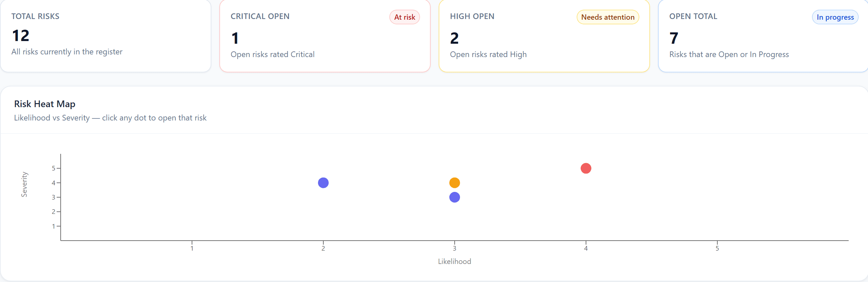Viewport: 868px width, 282px height.
Task: Click 'Open risks rated High' description
Action: [x=488, y=54]
